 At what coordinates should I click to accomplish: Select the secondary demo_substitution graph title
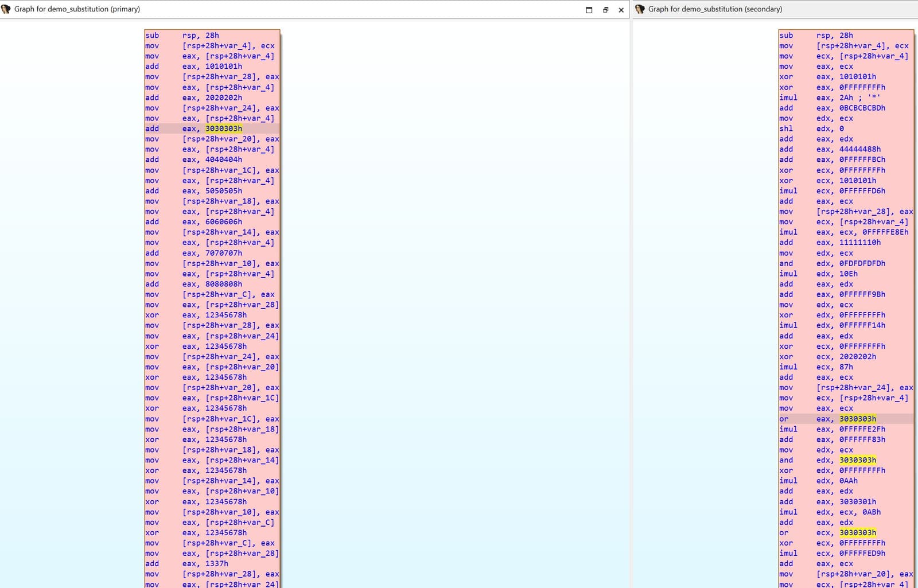tap(715, 9)
